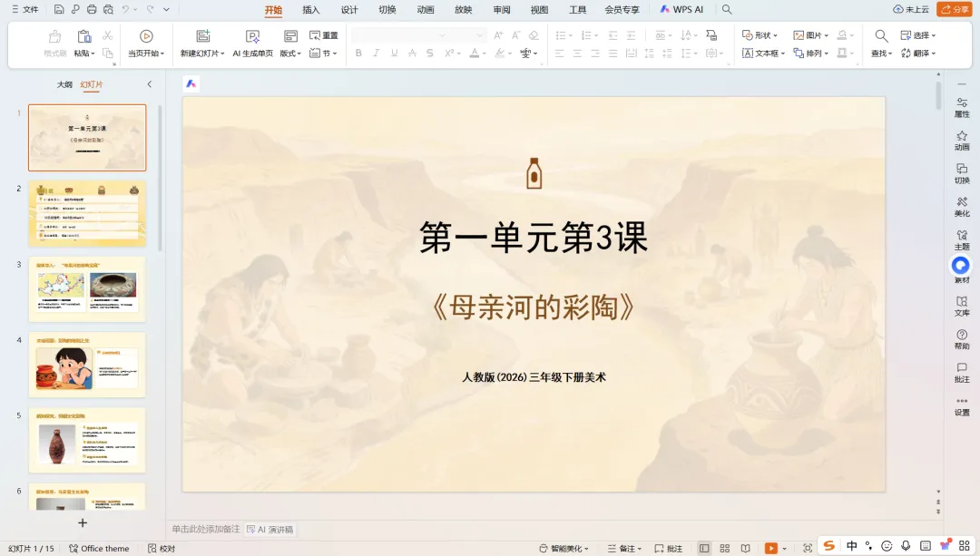
Task: Click the Paste clipboard icon
Action: point(83,36)
